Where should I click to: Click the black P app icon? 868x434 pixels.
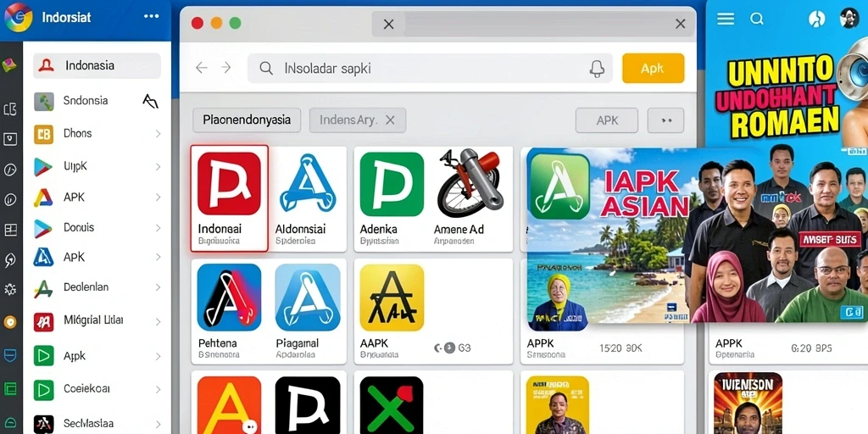308,405
